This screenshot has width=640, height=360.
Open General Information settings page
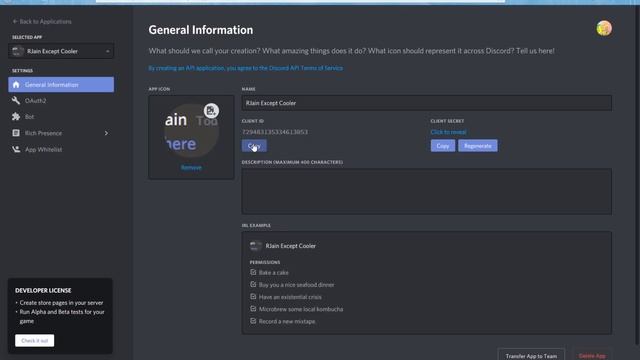coord(61,84)
